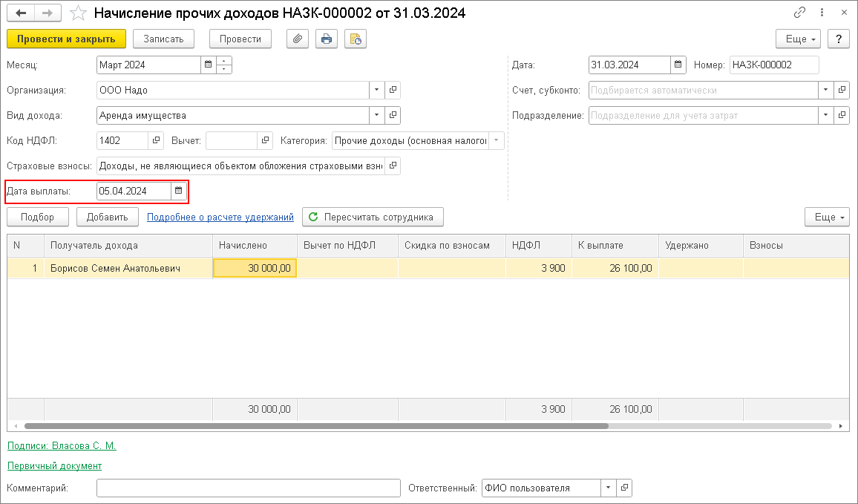Expand the Вид дохода dropdown list
The width and height of the screenshot is (858, 504).
(376, 115)
